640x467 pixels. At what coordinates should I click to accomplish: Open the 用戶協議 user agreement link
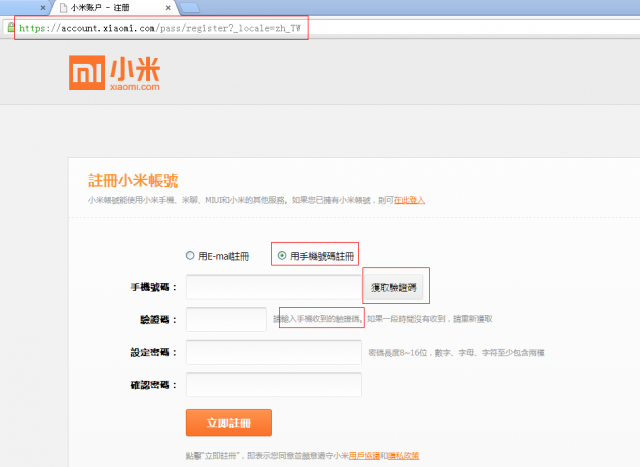[364, 456]
